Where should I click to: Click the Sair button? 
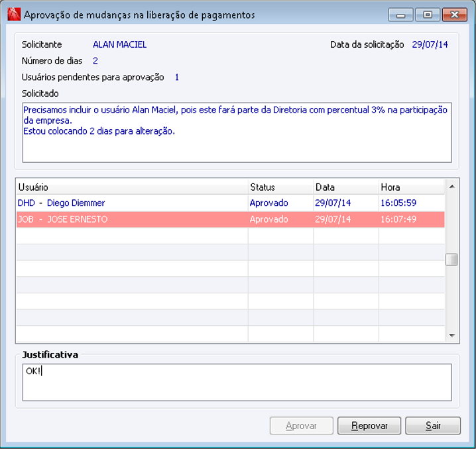433,426
